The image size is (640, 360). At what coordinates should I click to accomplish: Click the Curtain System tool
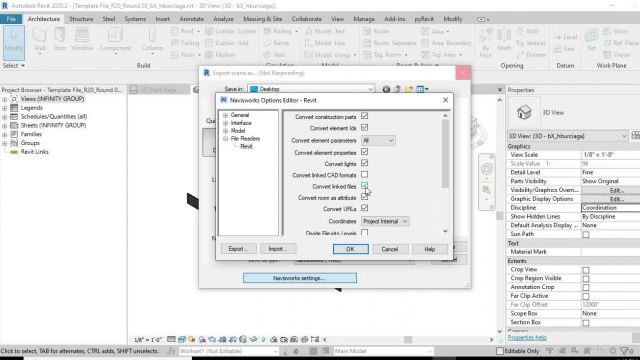click(x=231, y=31)
